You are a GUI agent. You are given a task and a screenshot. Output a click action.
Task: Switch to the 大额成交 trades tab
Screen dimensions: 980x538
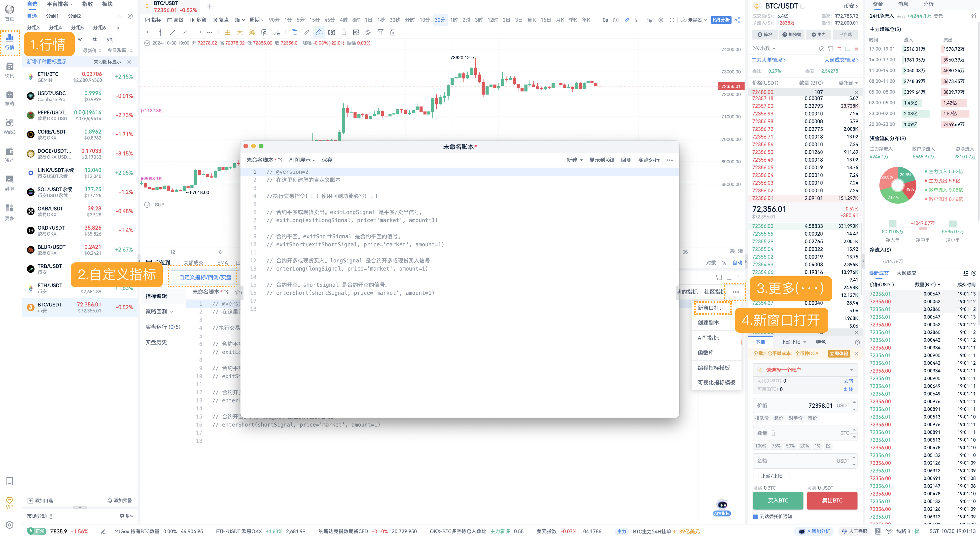click(906, 273)
